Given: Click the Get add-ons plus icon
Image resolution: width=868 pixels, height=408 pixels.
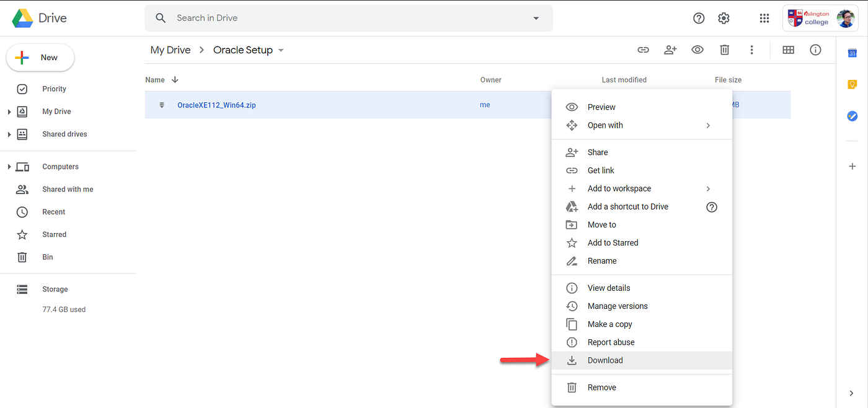Looking at the screenshot, I should click(852, 166).
